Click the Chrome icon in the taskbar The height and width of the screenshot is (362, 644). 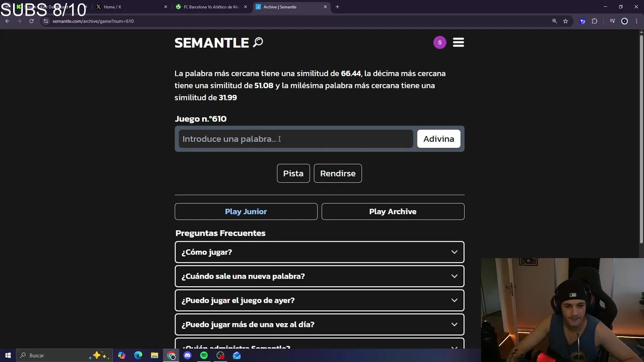pos(172,355)
